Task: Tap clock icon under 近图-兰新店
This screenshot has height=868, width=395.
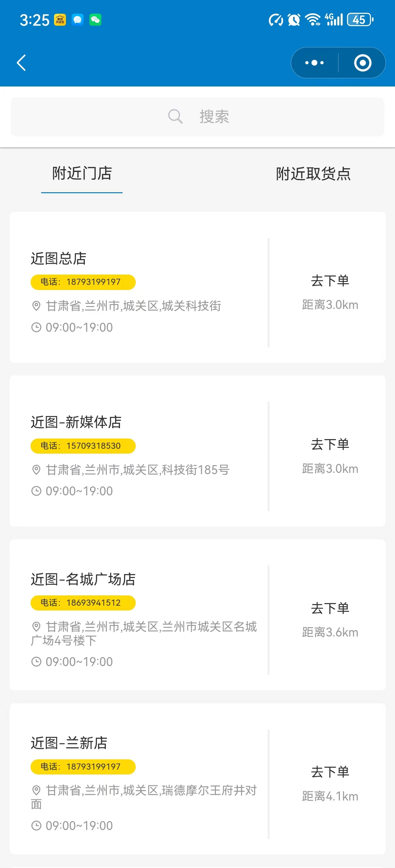Action: [36, 826]
